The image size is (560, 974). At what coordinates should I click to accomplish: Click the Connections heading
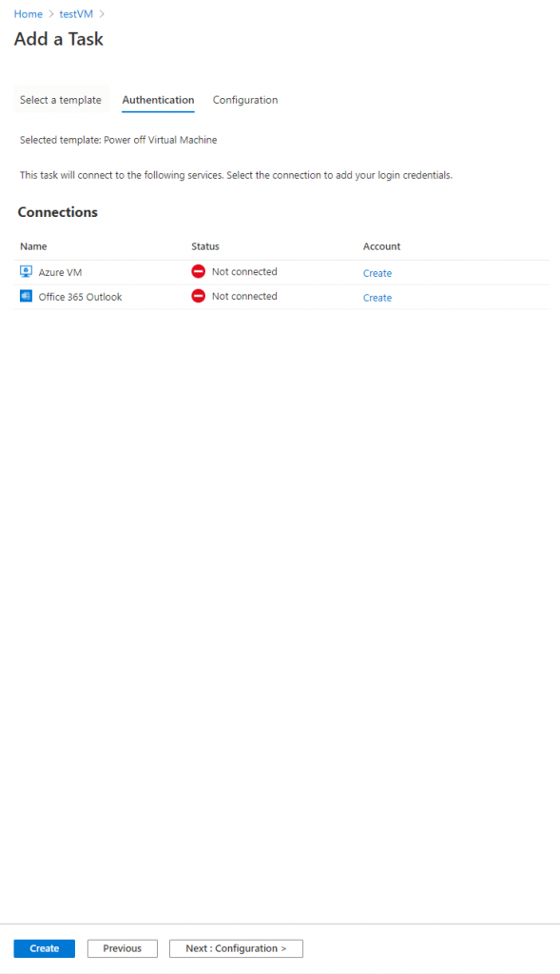(58, 212)
